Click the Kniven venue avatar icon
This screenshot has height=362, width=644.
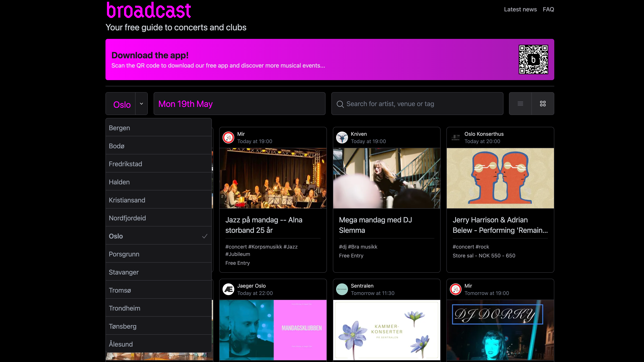(342, 137)
